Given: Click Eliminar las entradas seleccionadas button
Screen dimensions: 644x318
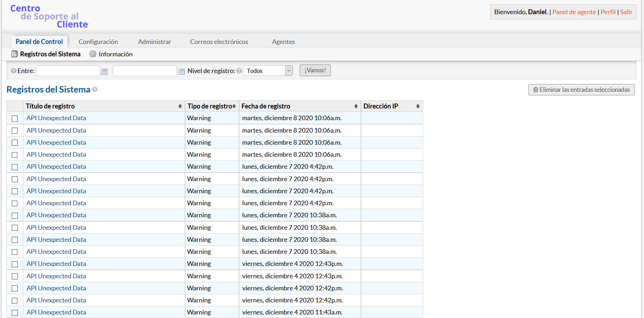Looking at the screenshot, I should click(581, 90).
